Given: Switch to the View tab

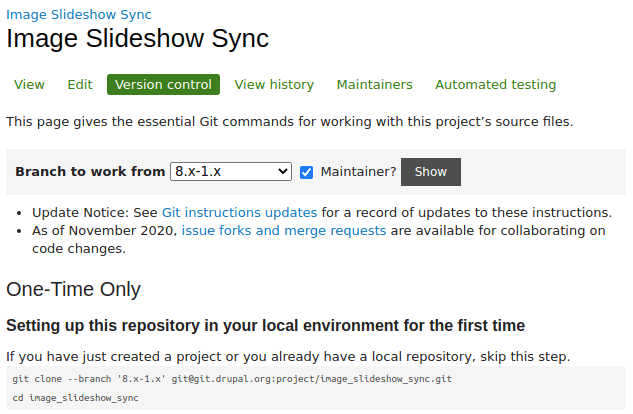Looking at the screenshot, I should 29,85.
